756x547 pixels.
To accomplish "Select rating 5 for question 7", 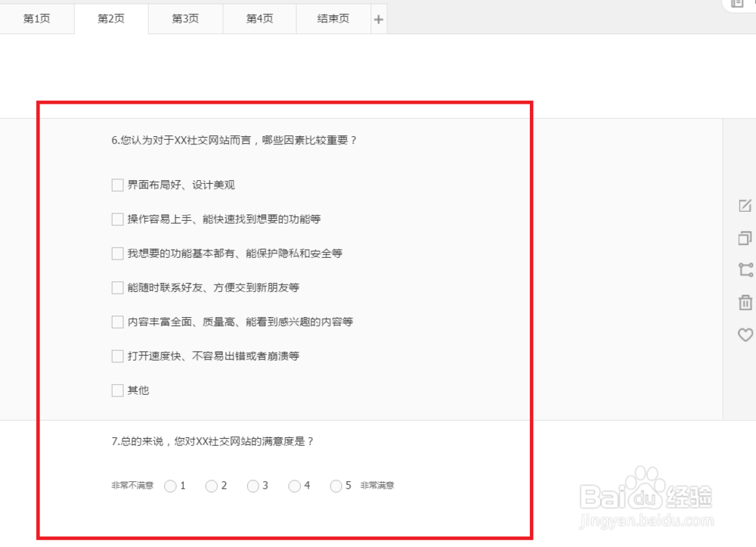I will tap(336, 486).
